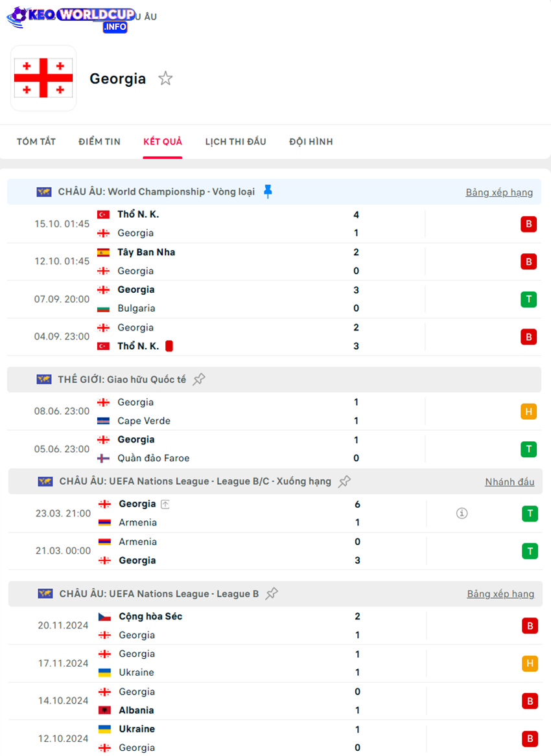551x756 pixels.
Task: Click the Cape Verde flag icon
Action: pos(103,421)
